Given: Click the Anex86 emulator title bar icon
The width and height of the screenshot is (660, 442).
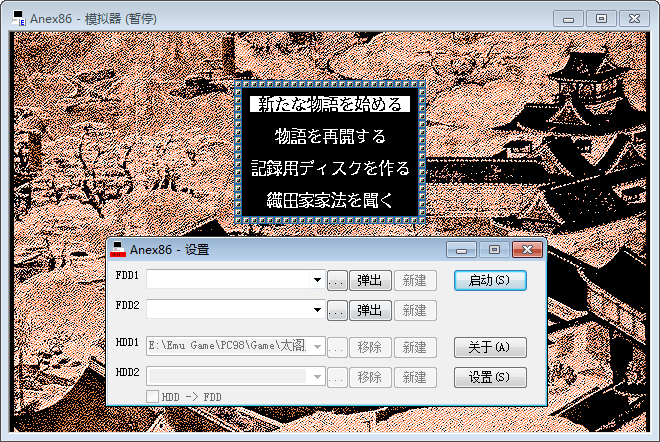Looking at the screenshot, I should pyautogui.click(x=19, y=18).
